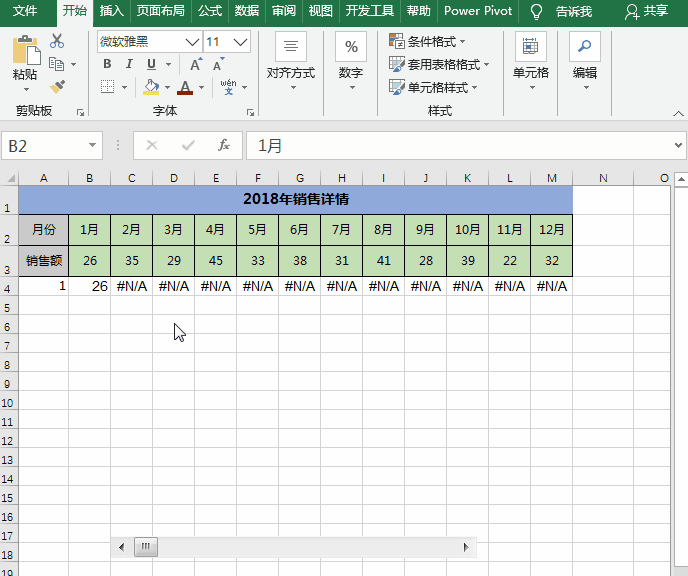Toggle Bold formatting
The height and width of the screenshot is (576, 688).
coord(107,64)
